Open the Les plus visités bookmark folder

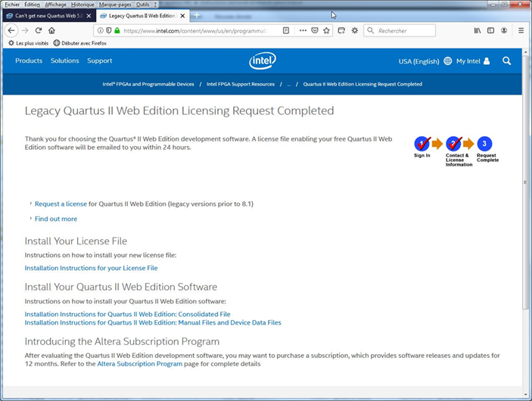tap(29, 43)
